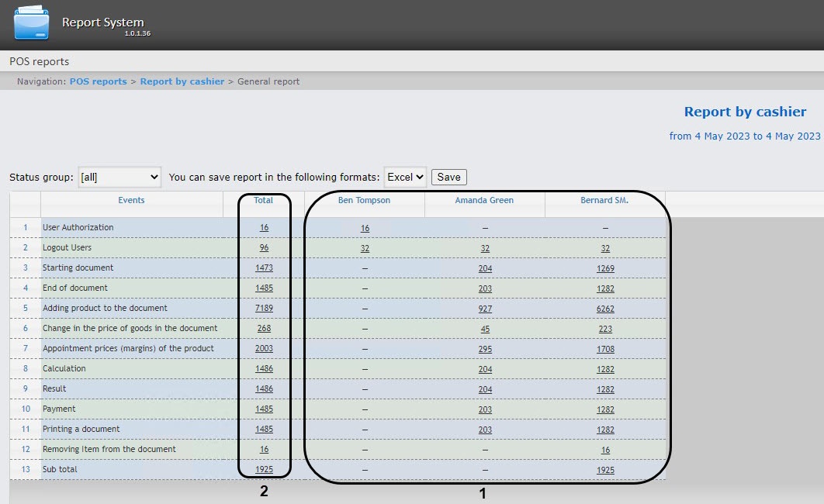The image size is (824, 504).
Task: Click the Total column header
Action: (x=263, y=200)
